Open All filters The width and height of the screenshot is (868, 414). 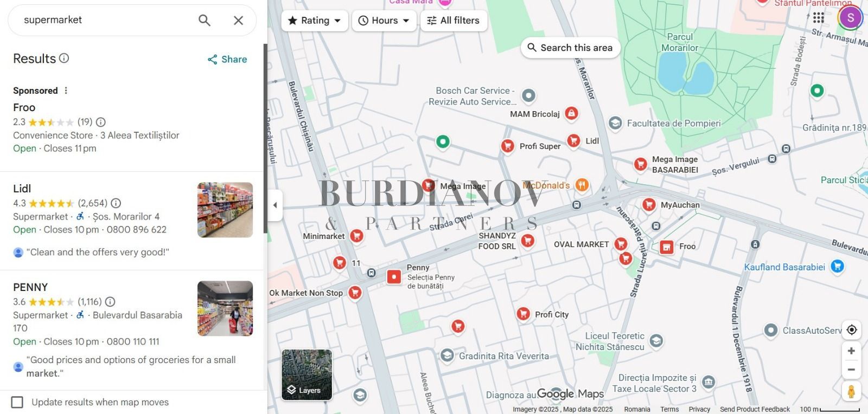click(454, 21)
